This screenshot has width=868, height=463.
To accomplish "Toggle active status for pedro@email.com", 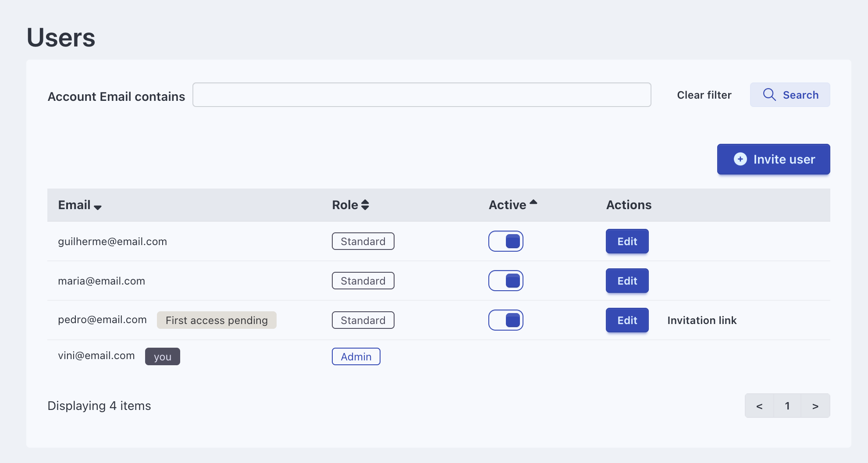I will (506, 320).
